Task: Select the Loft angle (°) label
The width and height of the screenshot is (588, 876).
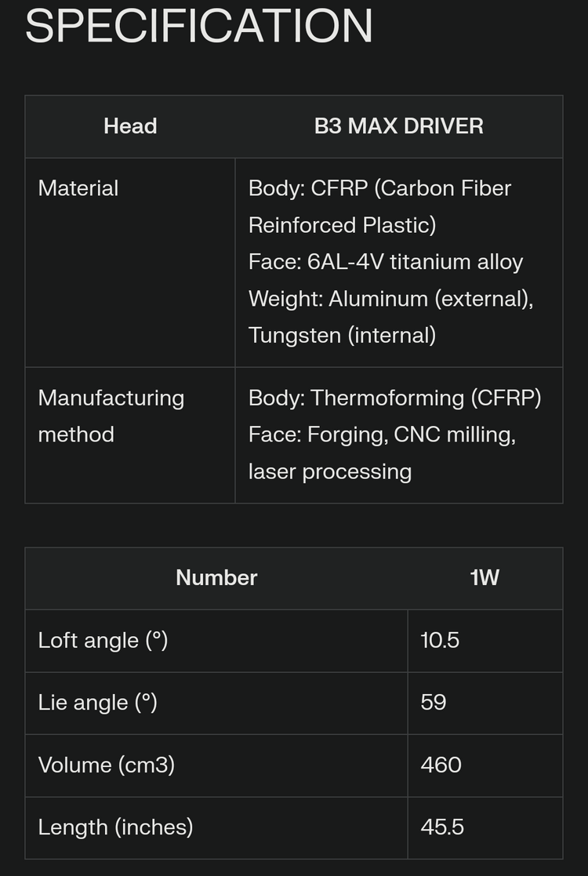Action: click(x=103, y=640)
